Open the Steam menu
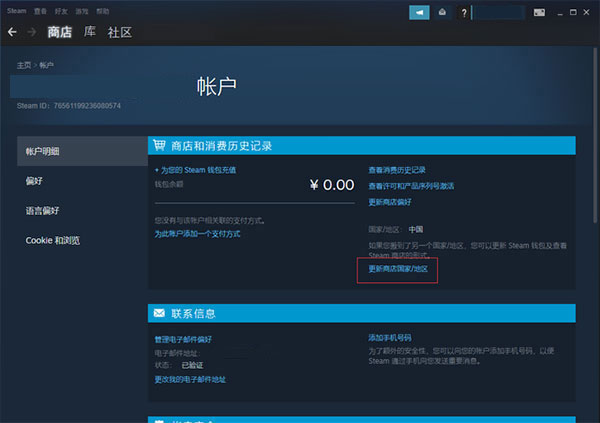The image size is (600, 423). coord(16,11)
